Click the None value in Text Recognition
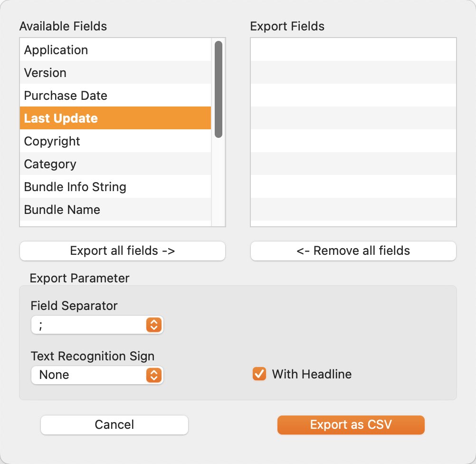 tap(54, 375)
